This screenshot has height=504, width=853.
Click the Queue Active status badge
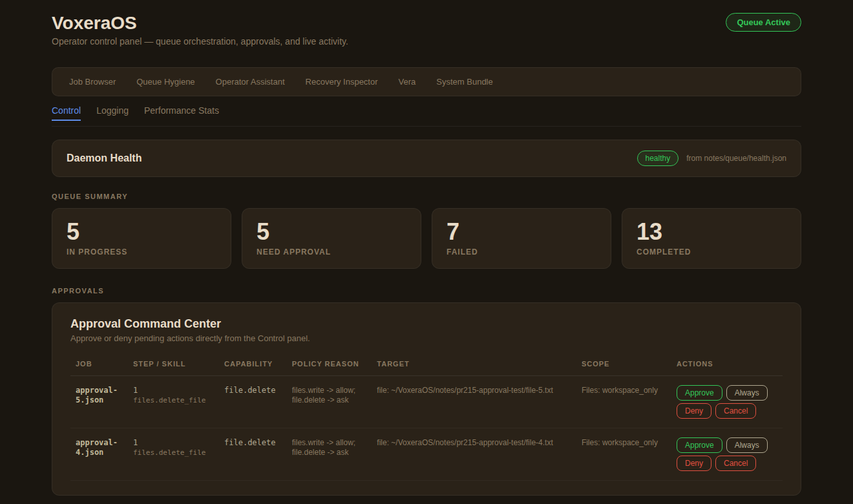[x=763, y=22]
